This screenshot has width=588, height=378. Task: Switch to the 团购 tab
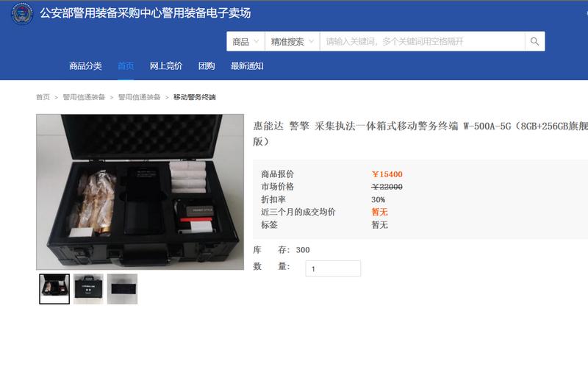point(207,66)
